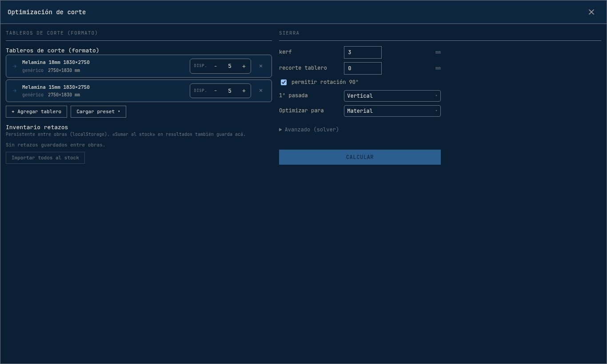Click TABLEROS DE CORTE (FORMATO) section header

tap(52, 33)
